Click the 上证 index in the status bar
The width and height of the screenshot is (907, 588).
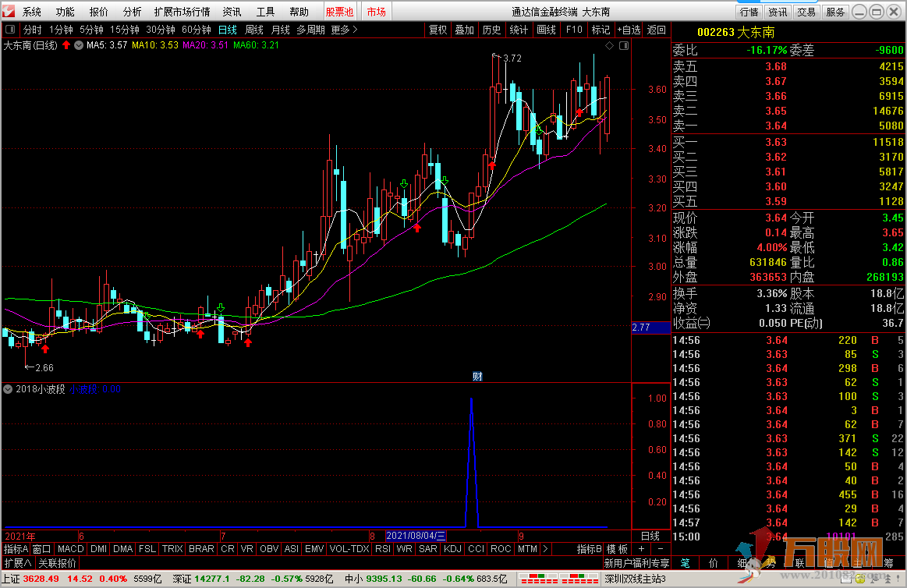click(x=81, y=579)
